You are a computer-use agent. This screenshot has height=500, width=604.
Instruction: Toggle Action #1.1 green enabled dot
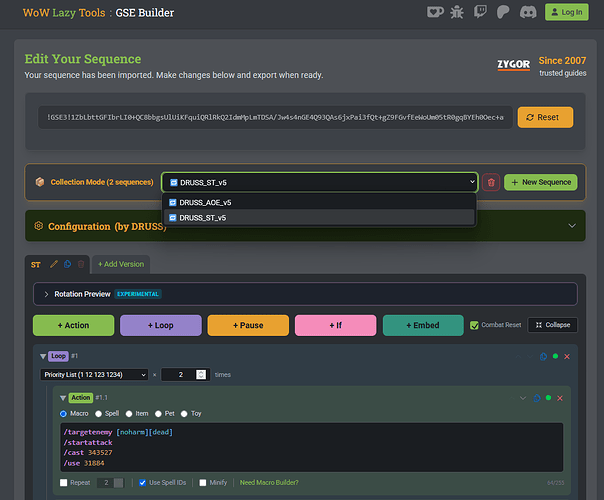(548, 398)
